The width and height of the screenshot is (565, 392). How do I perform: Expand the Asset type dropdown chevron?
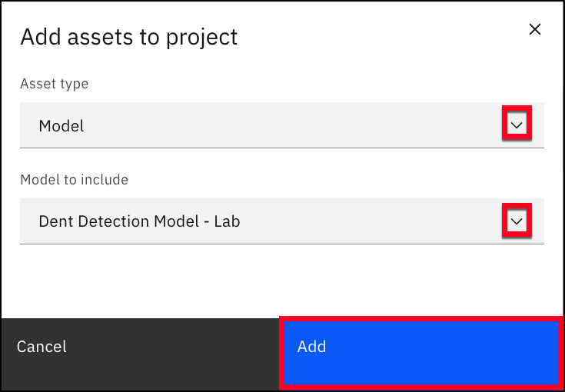click(517, 125)
